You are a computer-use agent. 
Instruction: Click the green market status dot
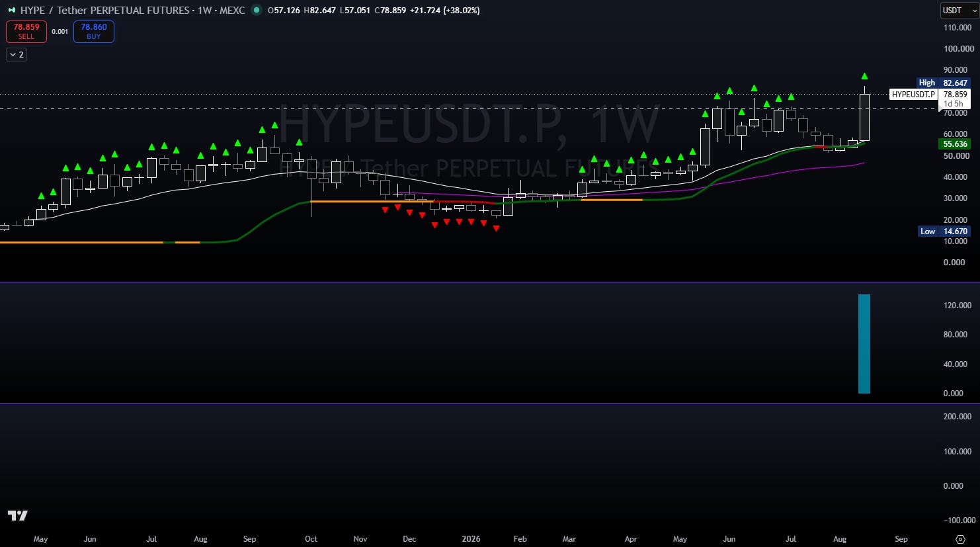tap(257, 11)
